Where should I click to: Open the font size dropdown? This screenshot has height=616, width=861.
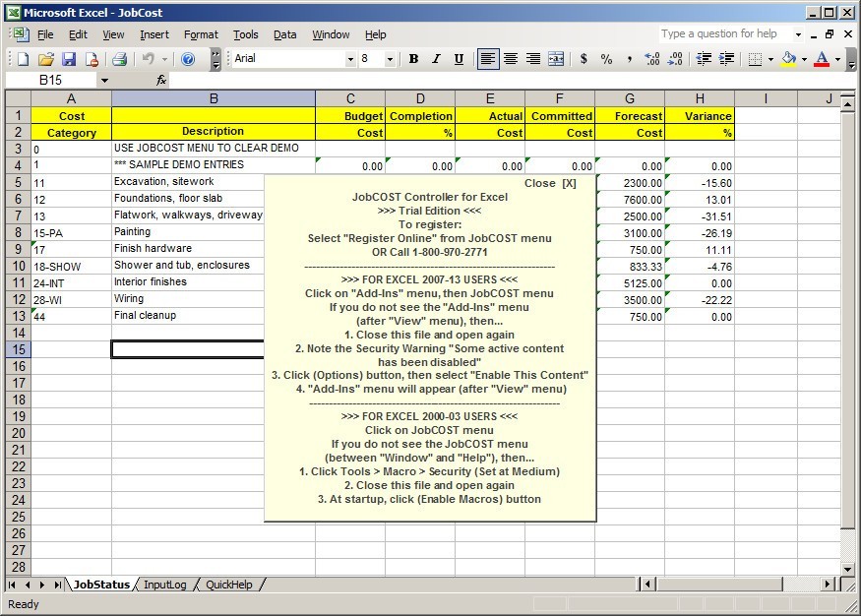click(390, 59)
